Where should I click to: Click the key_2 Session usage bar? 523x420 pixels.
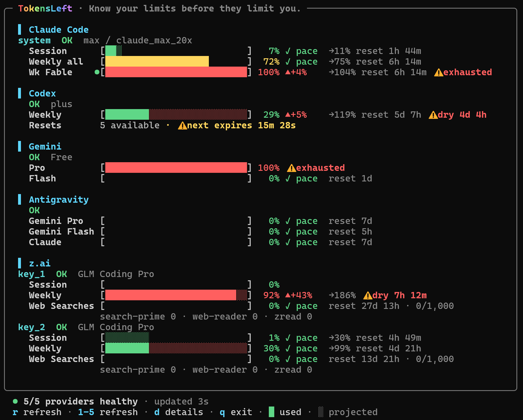[176, 338]
